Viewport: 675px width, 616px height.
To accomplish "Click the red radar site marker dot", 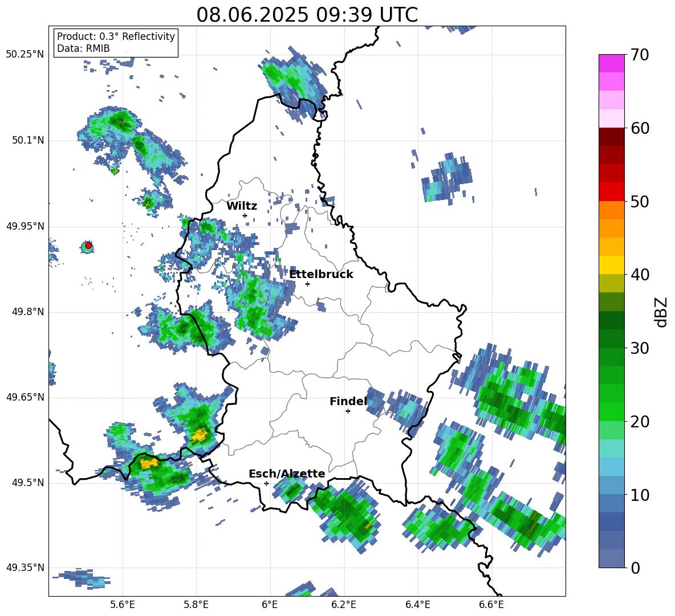I will [x=88, y=246].
